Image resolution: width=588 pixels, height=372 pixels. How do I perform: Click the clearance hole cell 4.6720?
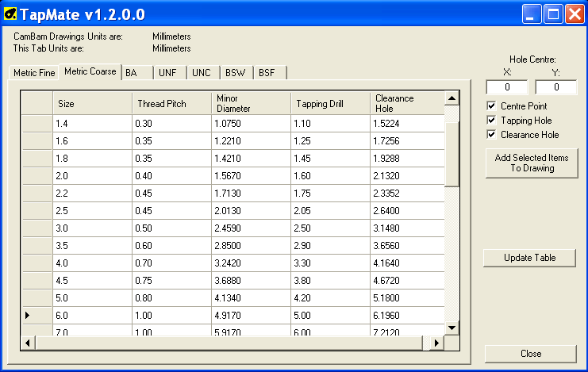pos(407,281)
